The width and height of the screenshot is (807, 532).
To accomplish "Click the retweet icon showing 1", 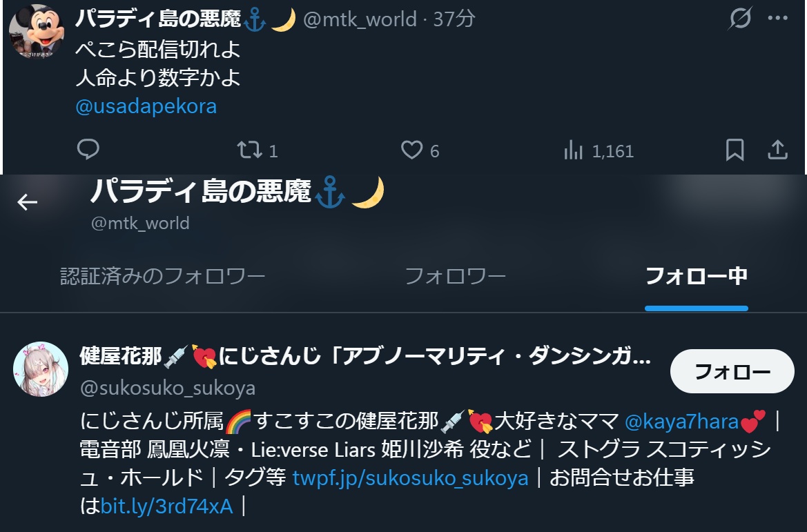I will 250,150.
